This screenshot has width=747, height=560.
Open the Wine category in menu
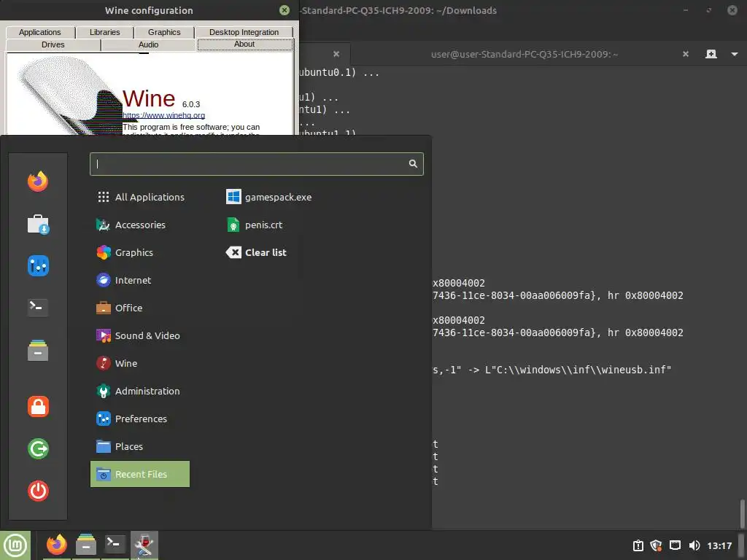tap(140, 363)
